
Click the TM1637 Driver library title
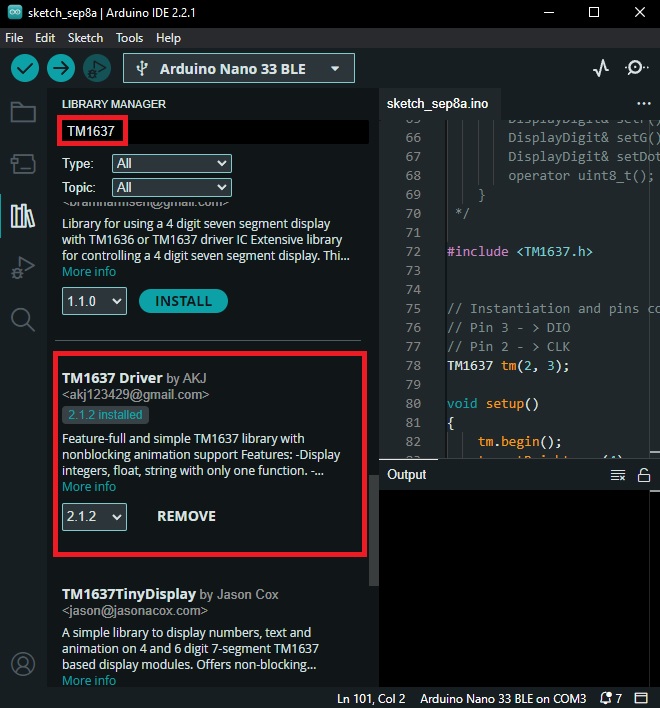point(112,378)
